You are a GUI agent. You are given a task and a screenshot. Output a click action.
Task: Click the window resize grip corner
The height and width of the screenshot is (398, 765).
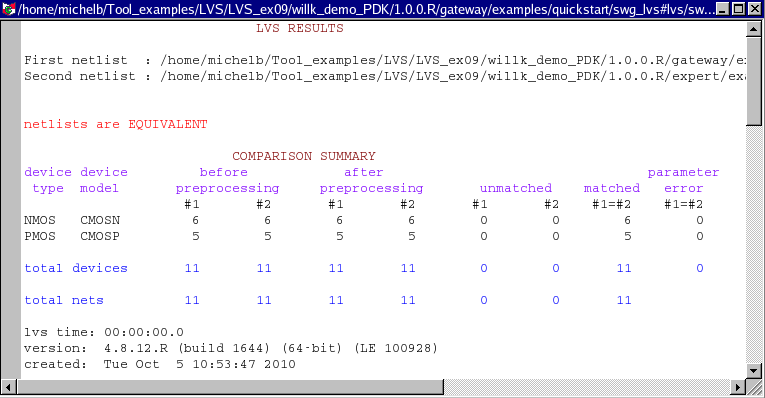pyautogui.click(x=754, y=387)
